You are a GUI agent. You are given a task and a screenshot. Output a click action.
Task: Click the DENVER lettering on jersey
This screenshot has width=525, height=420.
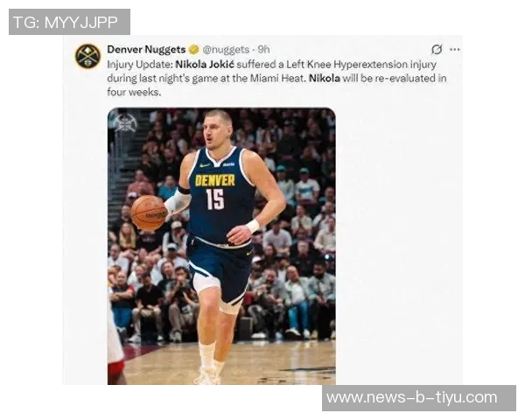(215, 180)
